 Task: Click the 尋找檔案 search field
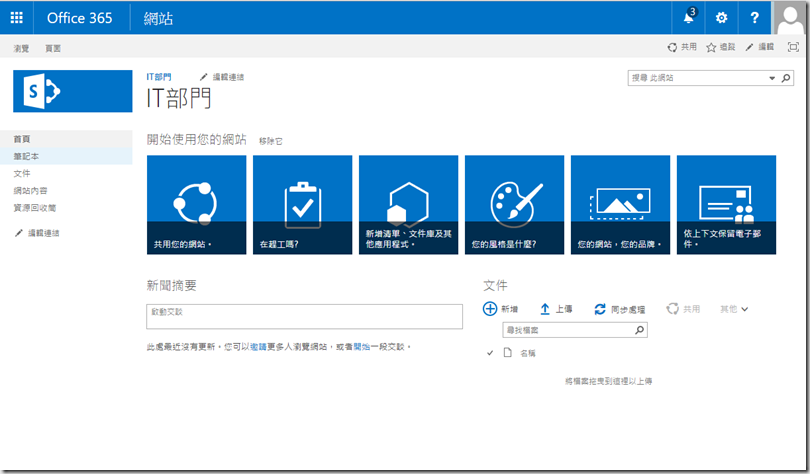point(567,329)
